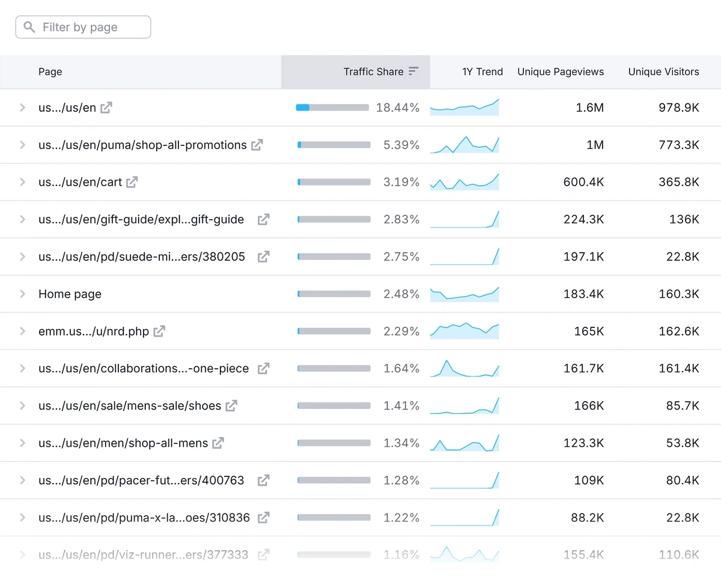Select the Unique Visitors column header

tap(663, 71)
